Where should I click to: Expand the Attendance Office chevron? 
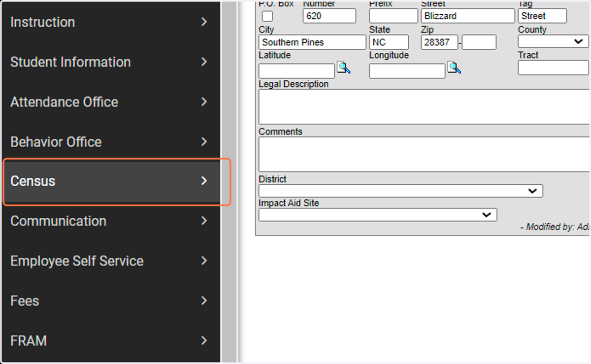(204, 102)
